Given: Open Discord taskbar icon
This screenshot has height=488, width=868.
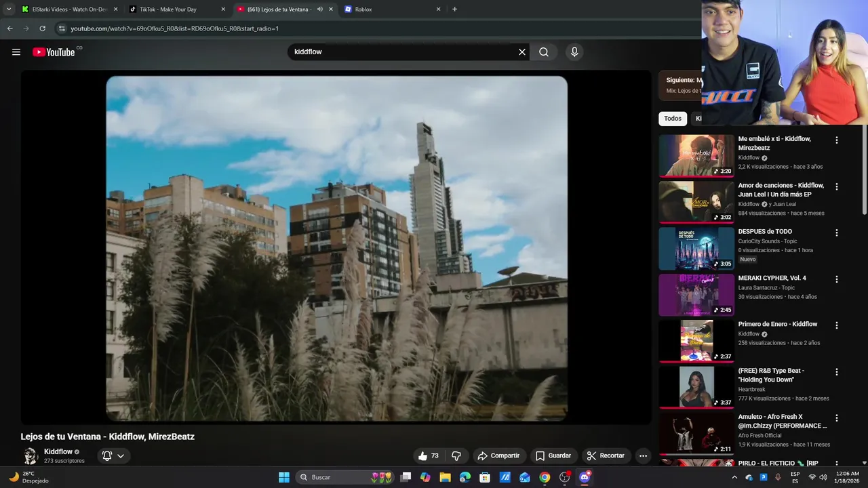Looking at the screenshot, I should (x=585, y=477).
